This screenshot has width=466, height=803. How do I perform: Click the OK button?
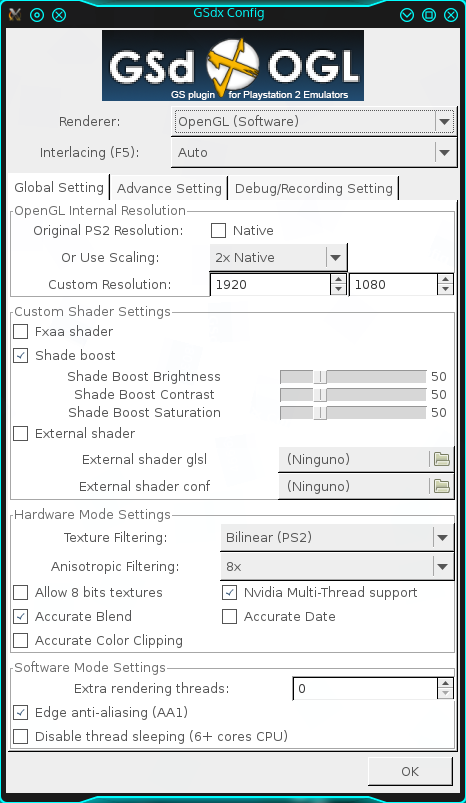coord(410,771)
